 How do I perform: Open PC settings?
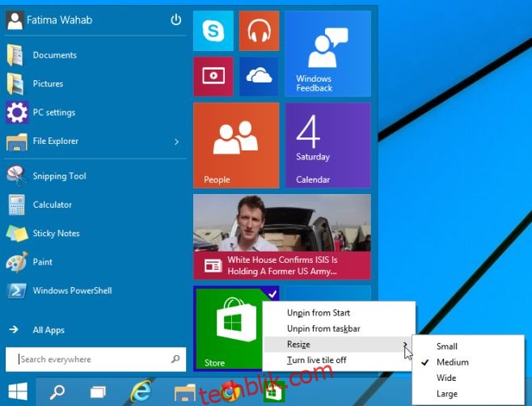95,112
